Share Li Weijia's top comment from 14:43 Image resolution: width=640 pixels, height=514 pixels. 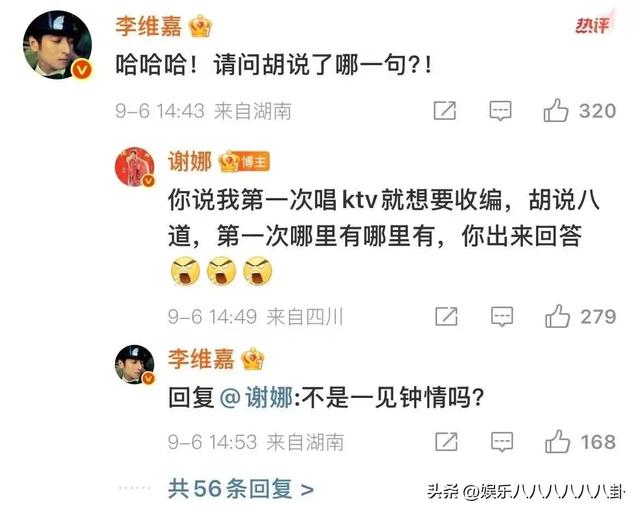click(x=444, y=111)
